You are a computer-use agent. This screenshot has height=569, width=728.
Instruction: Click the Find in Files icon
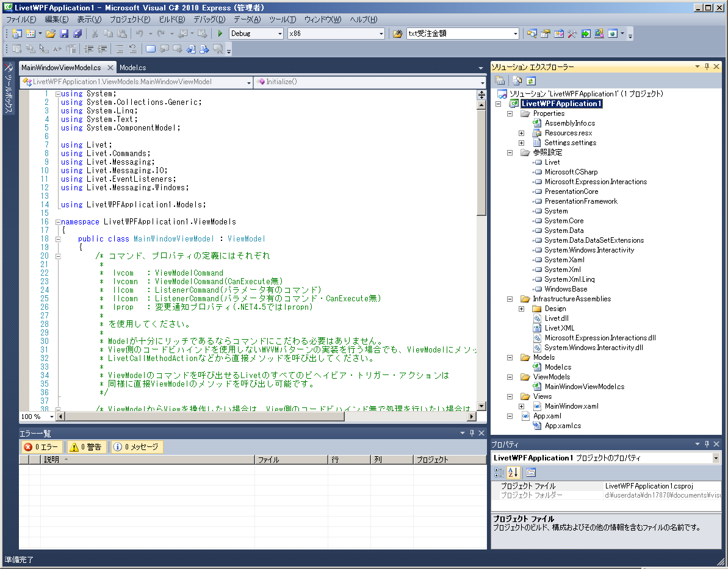pyautogui.click(x=397, y=34)
